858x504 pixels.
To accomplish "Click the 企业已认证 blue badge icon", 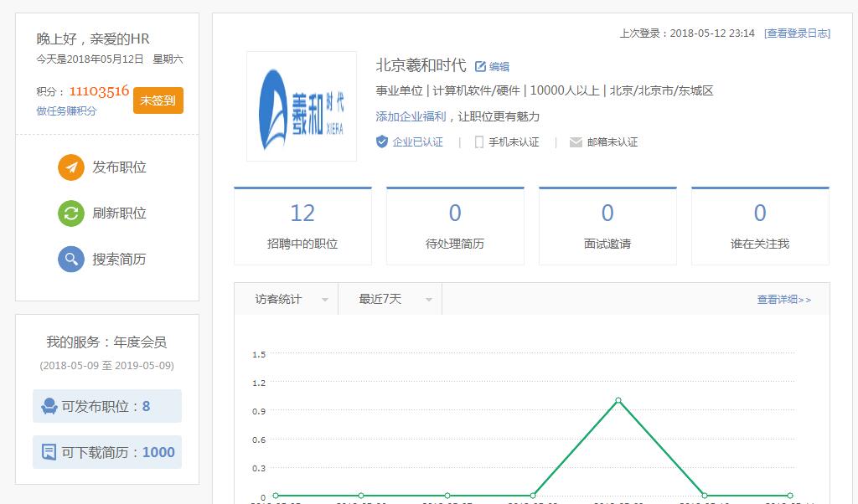I will click(381, 141).
